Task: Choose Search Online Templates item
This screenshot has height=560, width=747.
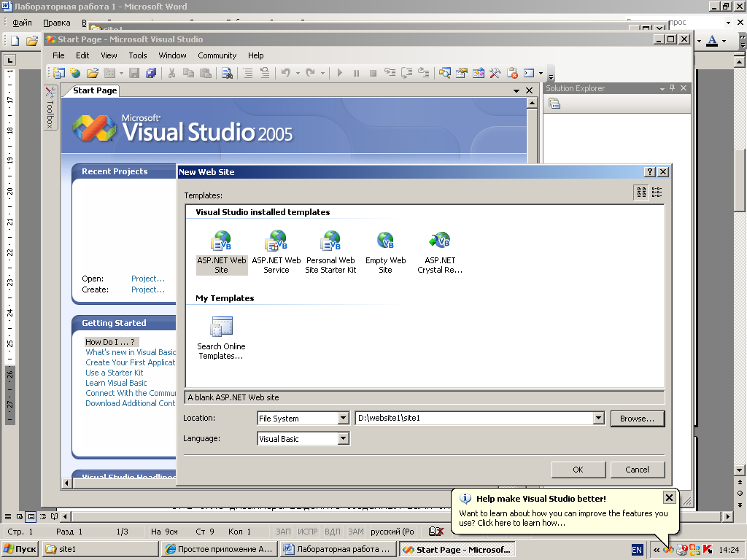Action: (x=221, y=338)
